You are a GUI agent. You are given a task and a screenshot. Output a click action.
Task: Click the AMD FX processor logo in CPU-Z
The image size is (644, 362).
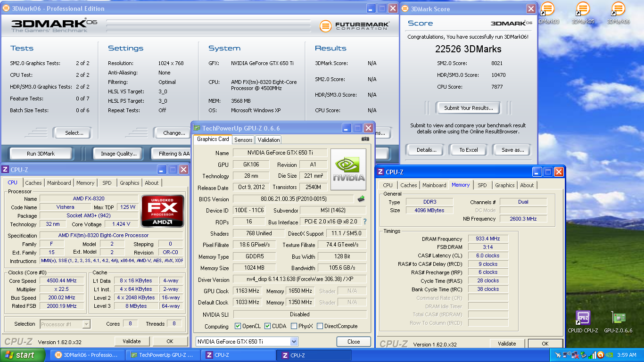tap(163, 211)
